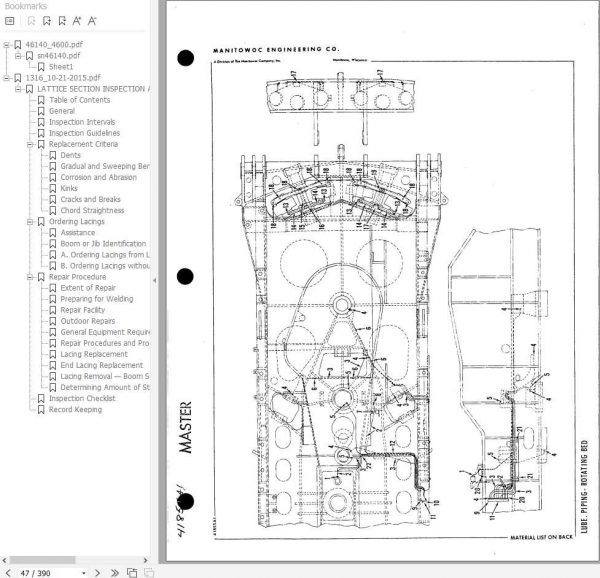The image size is (600, 578).
Task: Open the General Equipment Requirements bookmark
Action: [105, 332]
